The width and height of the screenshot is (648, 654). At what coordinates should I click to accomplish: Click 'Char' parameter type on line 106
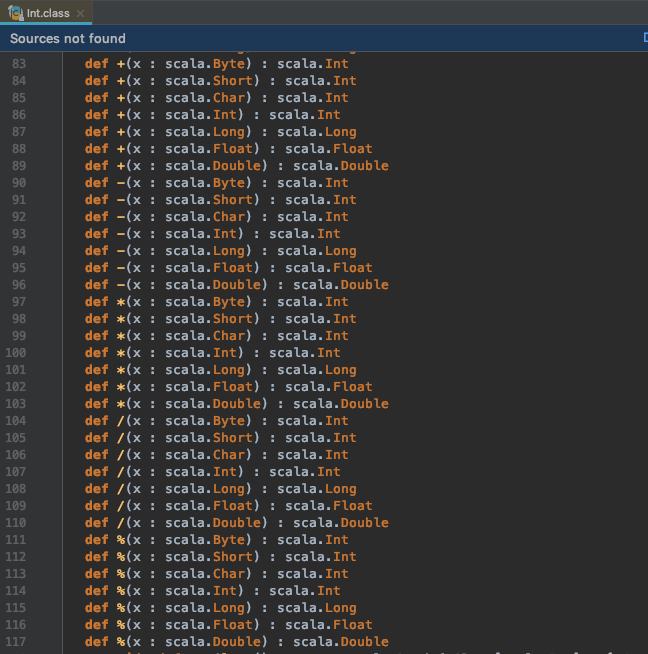[229, 455]
